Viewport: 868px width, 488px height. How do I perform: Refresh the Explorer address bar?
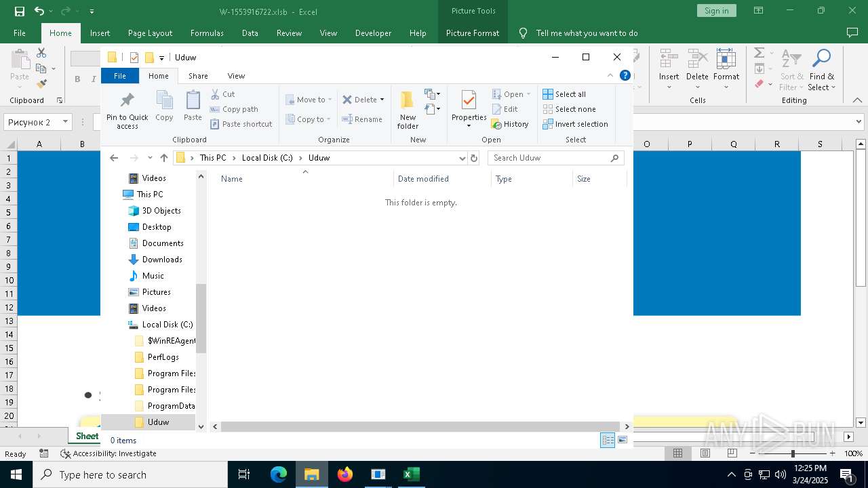[x=474, y=158]
